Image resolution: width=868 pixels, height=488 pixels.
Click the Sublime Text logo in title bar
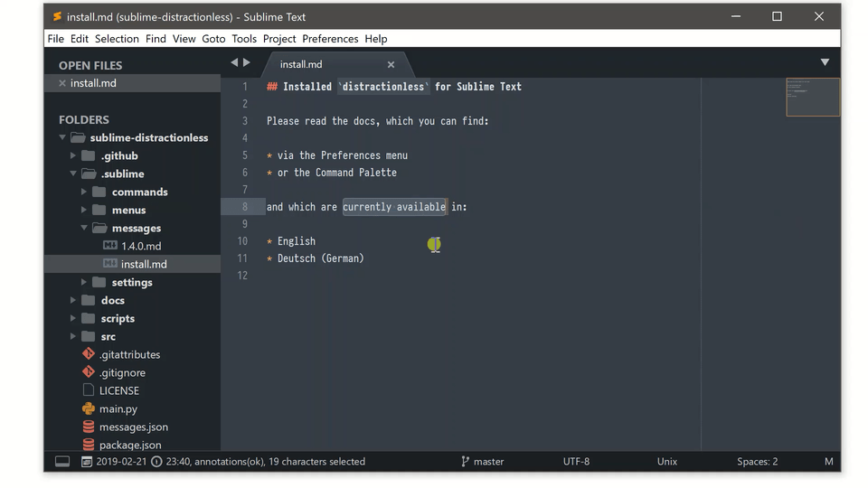[57, 16]
